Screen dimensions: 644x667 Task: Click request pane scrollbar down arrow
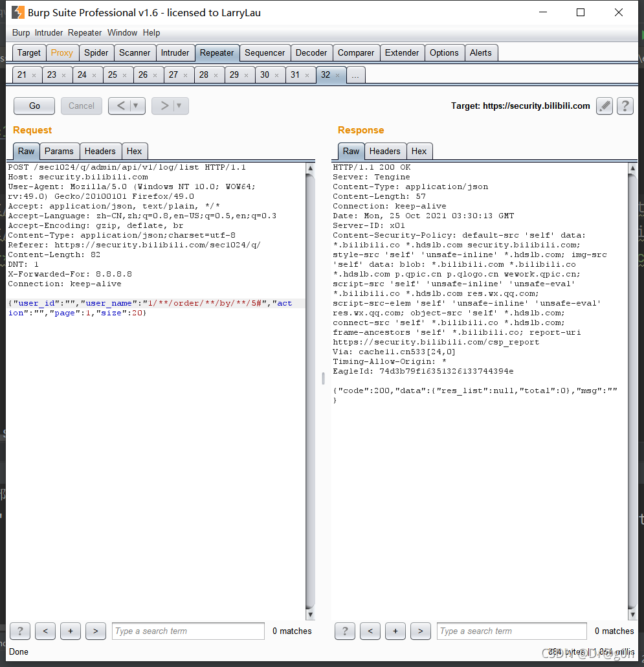(x=310, y=615)
